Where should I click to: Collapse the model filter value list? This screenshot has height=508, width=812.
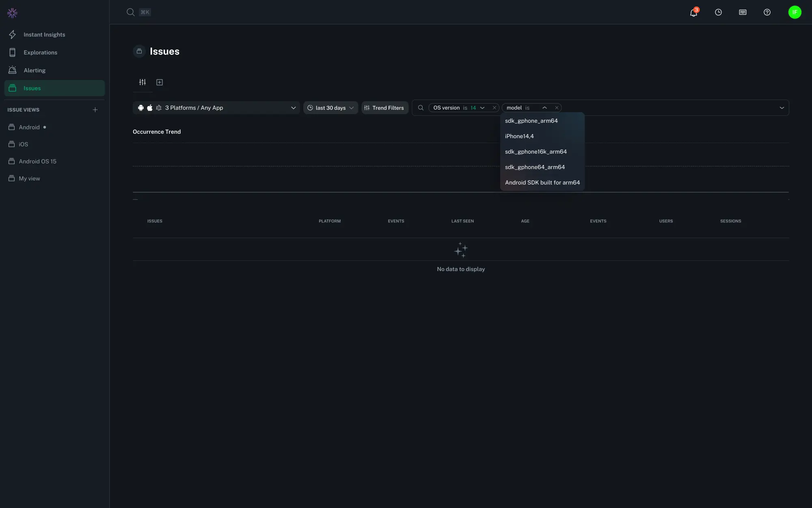pos(544,107)
